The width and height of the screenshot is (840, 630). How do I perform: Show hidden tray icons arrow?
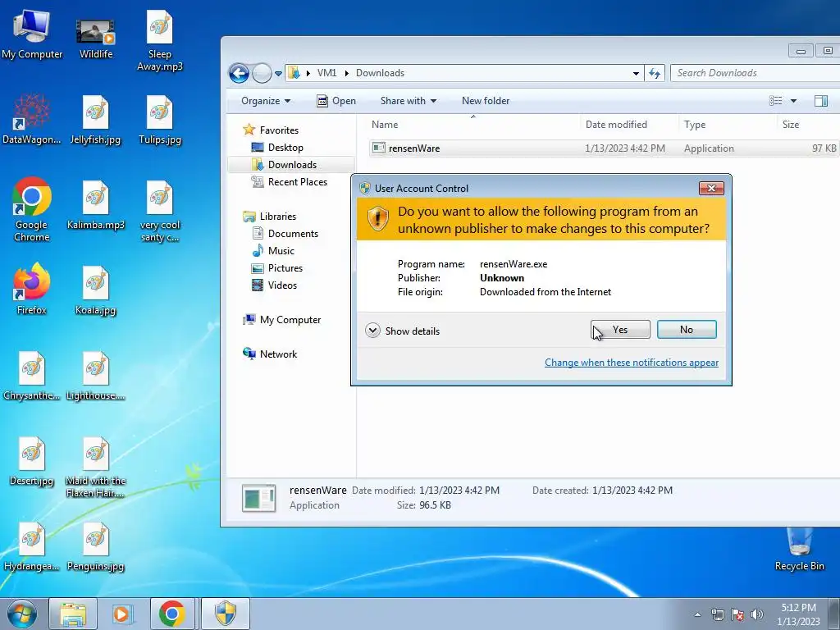(697, 614)
